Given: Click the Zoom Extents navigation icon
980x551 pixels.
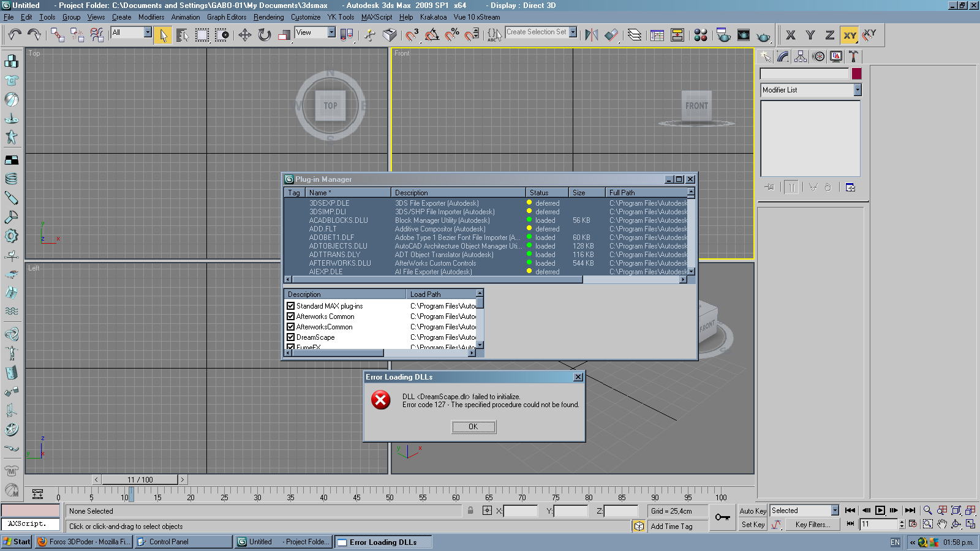Looking at the screenshot, I should tap(956, 511).
